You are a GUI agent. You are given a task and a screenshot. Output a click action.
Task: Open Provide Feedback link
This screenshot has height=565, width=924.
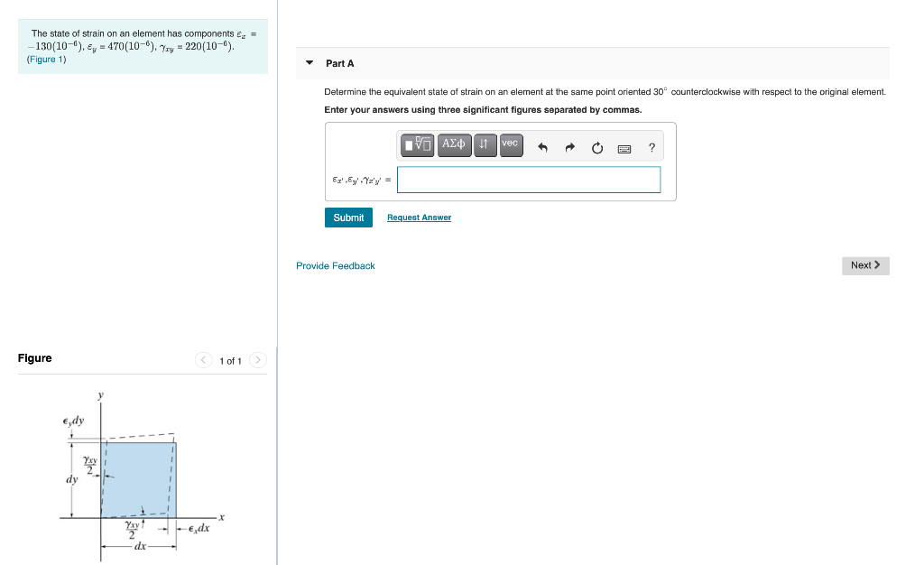pos(336,265)
